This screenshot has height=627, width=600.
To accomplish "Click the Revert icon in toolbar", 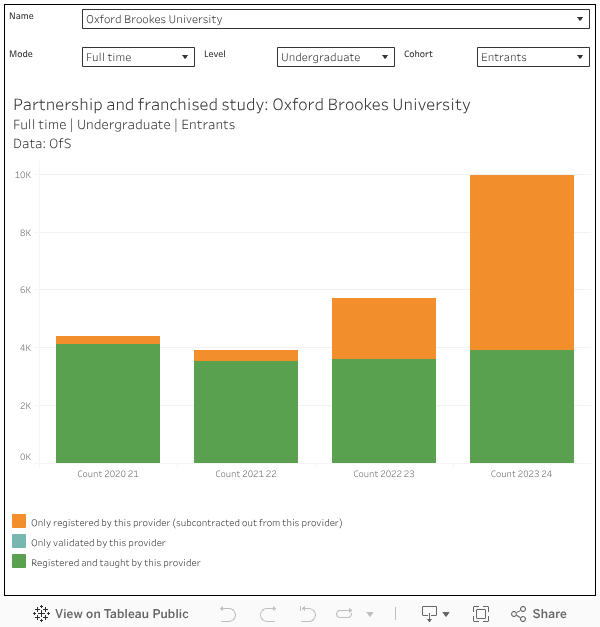I will 308,614.
